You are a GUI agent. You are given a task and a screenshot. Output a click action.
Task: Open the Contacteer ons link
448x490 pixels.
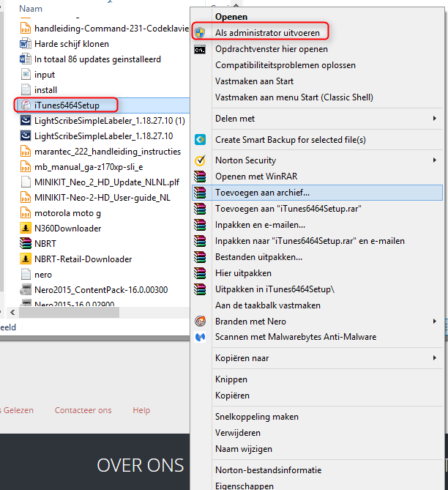coord(83,410)
